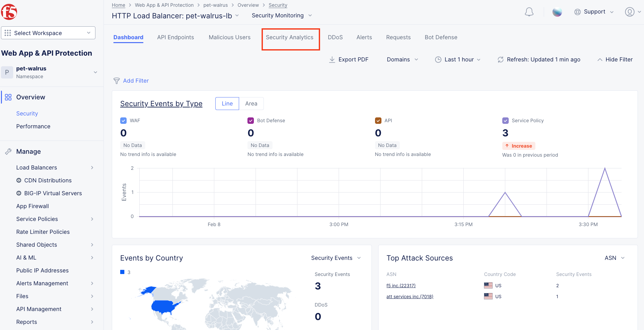
Task: Open the Domains dropdown
Action: pyautogui.click(x=402, y=60)
